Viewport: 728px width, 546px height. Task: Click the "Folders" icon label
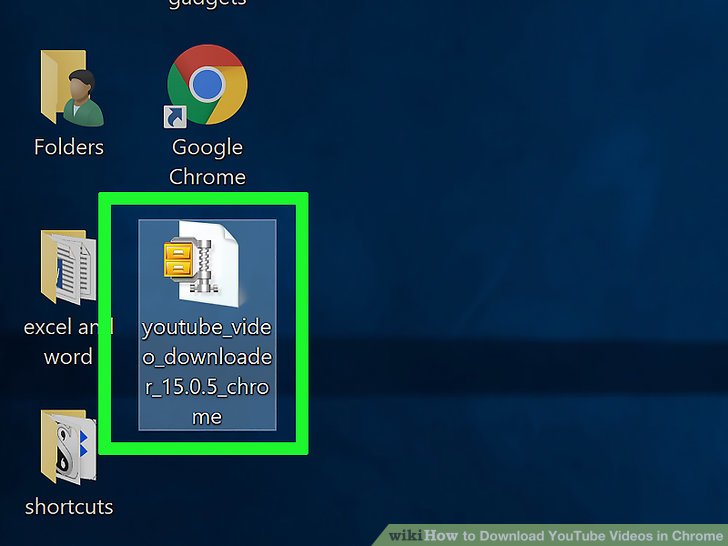point(69,147)
